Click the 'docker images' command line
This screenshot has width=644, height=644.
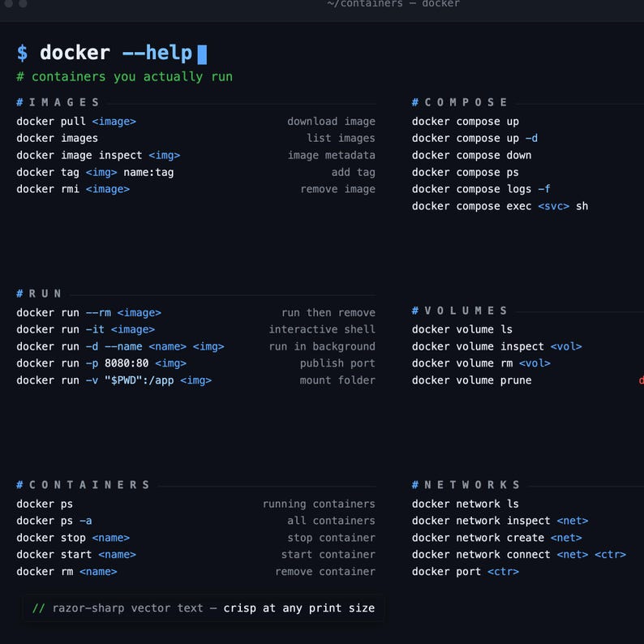[57, 139]
